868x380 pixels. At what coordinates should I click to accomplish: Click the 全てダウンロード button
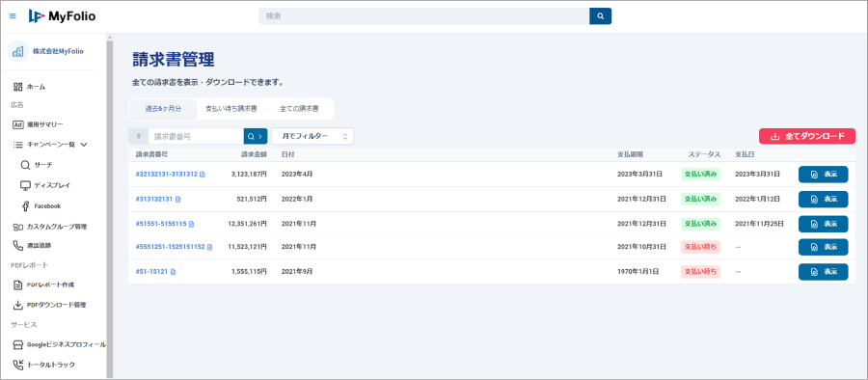807,136
